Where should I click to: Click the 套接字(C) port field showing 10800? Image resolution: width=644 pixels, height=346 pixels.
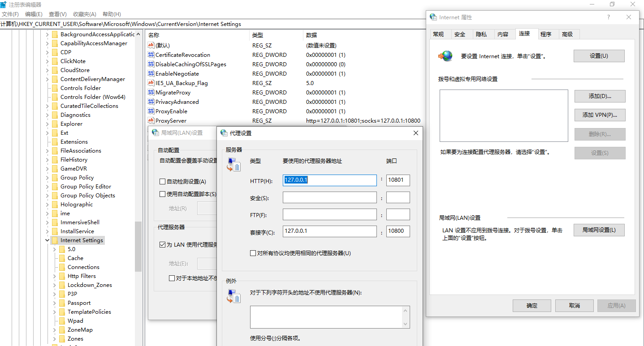(398, 231)
